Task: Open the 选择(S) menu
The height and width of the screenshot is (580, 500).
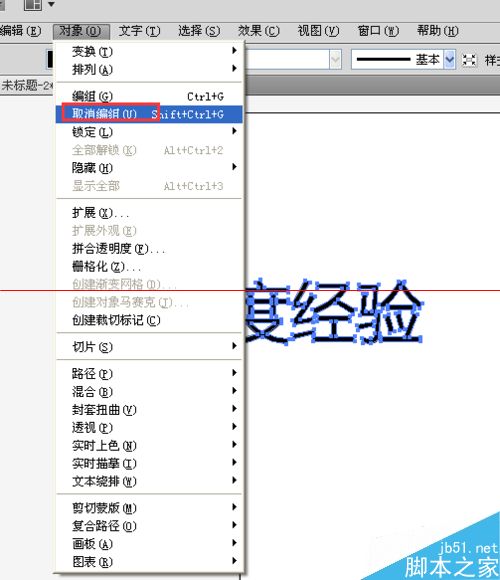Action: (x=199, y=31)
